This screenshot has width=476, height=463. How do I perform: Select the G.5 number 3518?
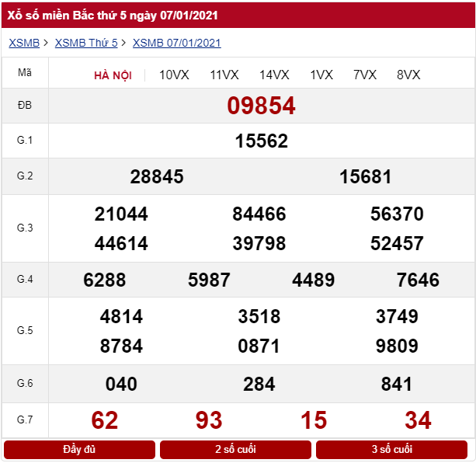(x=259, y=316)
